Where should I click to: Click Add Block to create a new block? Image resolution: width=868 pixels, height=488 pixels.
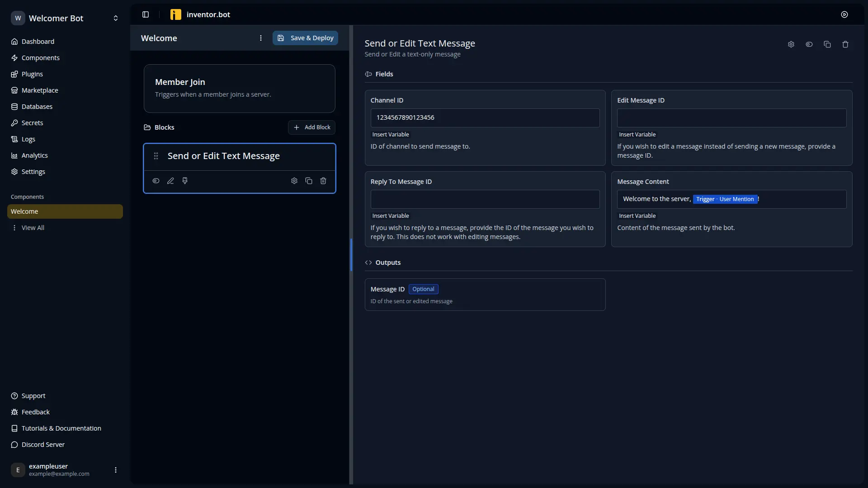point(311,127)
